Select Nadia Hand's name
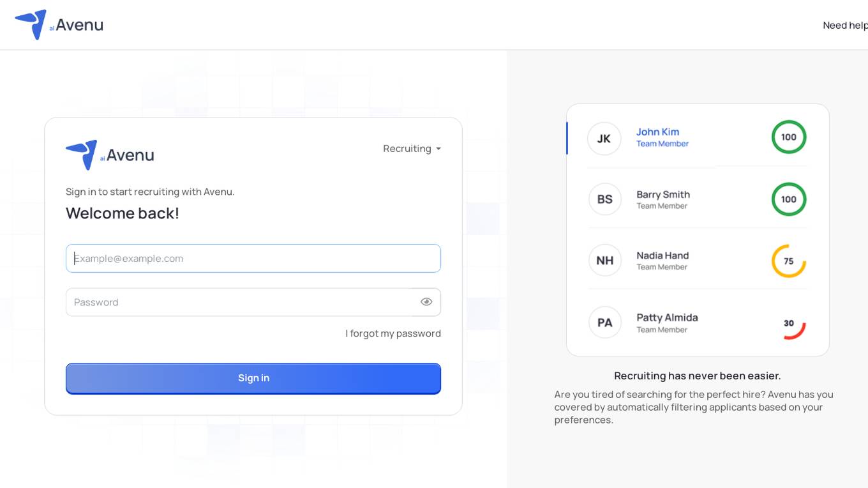The width and height of the screenshot is (868, 488). click(x=662, y=255)
